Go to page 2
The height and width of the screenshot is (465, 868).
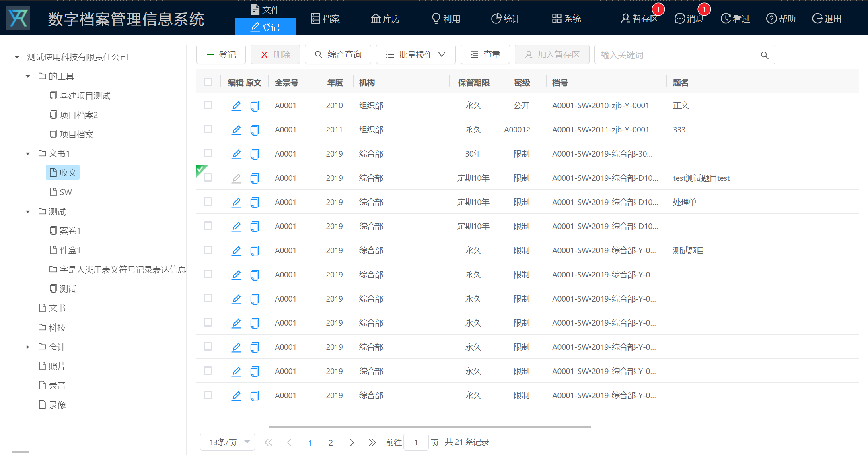coord(331,443)
